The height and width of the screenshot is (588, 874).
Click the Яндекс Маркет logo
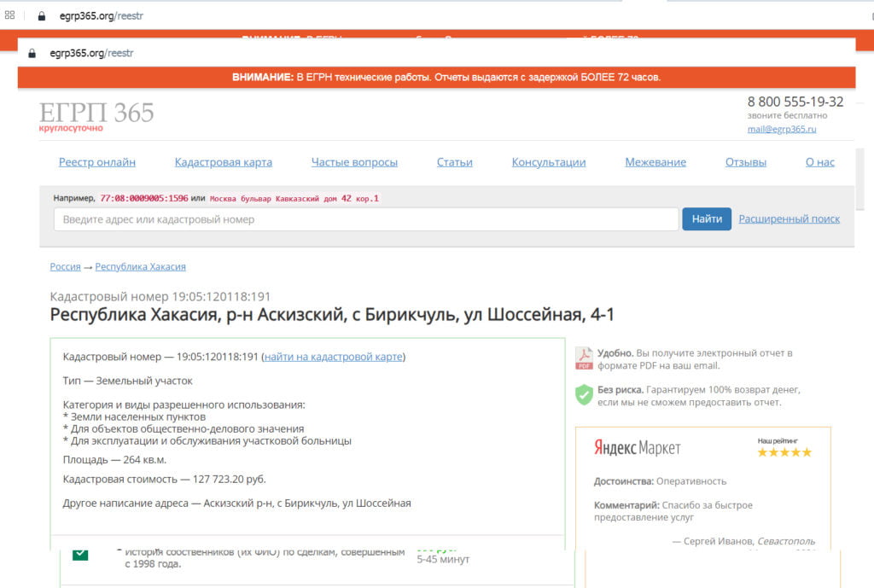[x=637, y=448]
